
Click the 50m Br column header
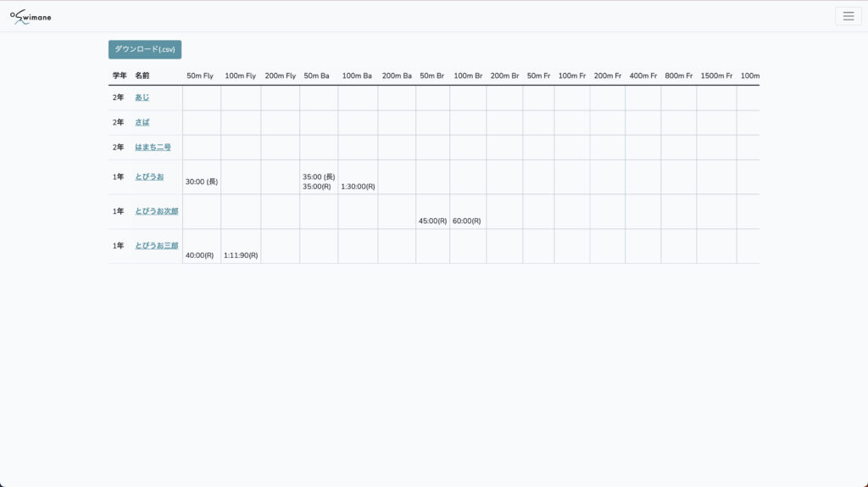point(431,76)
